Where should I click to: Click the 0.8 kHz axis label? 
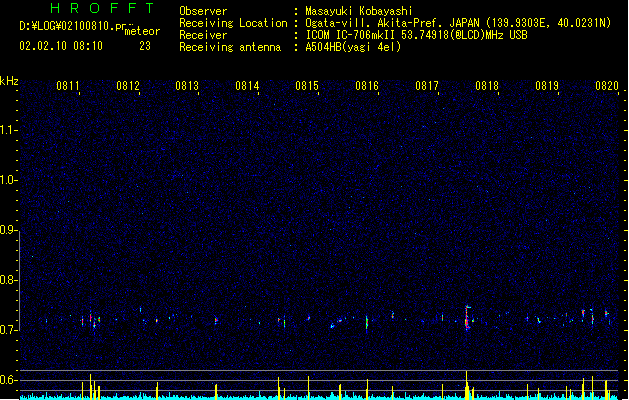point(8,280)
